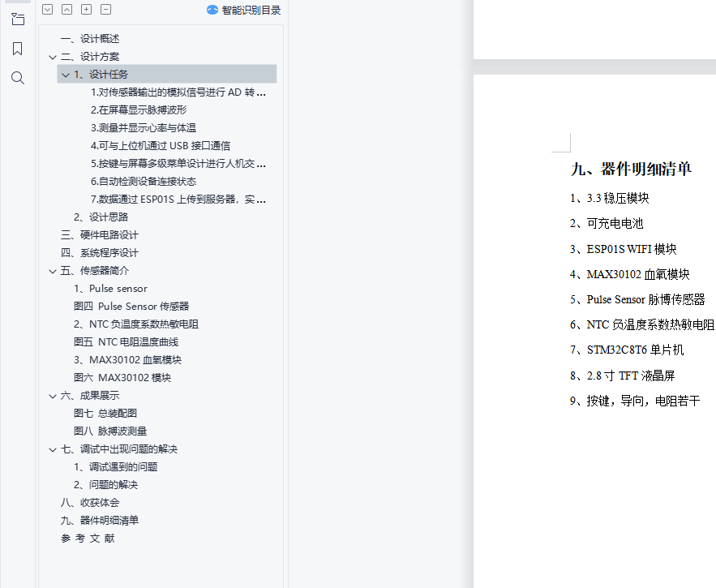Screen dimensions: 716x588
Task: Open the search magnifier sidebar icon
Action: (17, 78)
